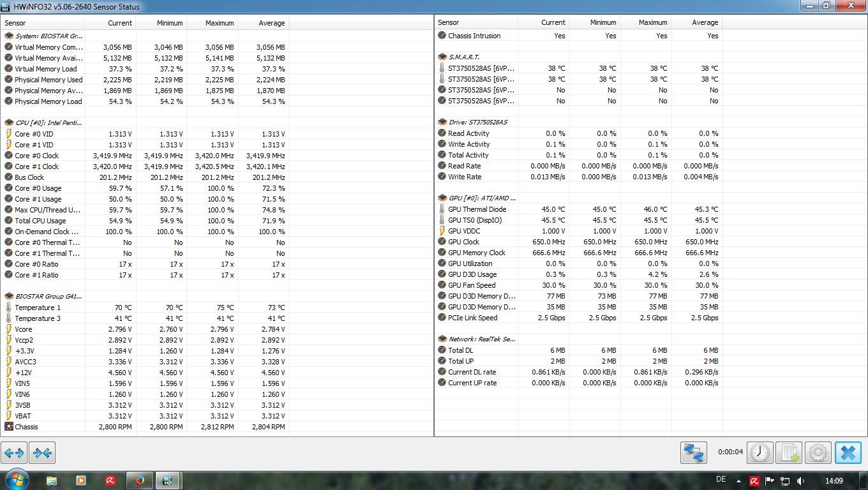Close sensors with the blue X button
Screen dimensions: 868x490
point(848,453)
